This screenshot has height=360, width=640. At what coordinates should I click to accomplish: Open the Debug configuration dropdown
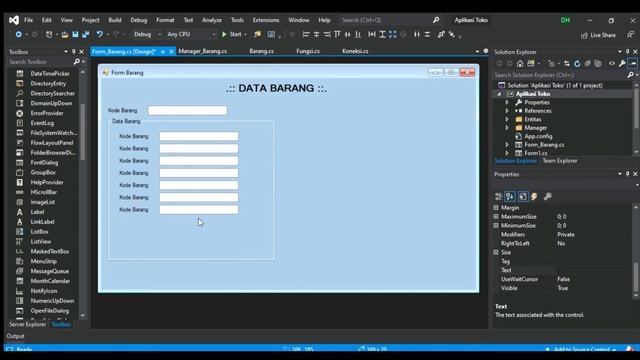pyautogui.click(x=147, y=35)
